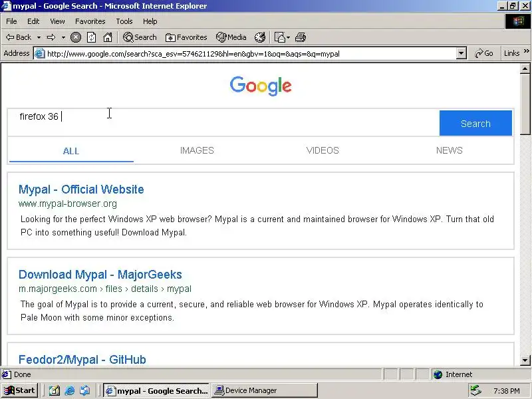Click the network system tray icon

(475, 390)
